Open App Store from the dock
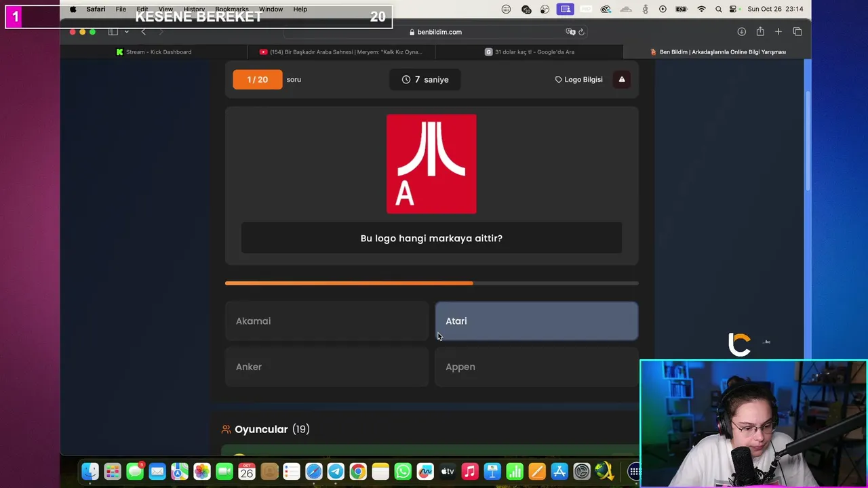This screenshot has width=868, height=488. point(559,471)
